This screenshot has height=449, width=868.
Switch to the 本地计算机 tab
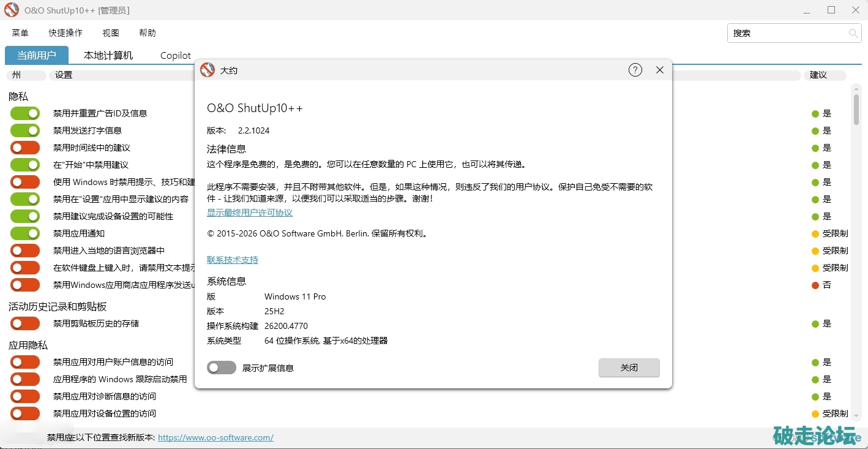(108, 55)
